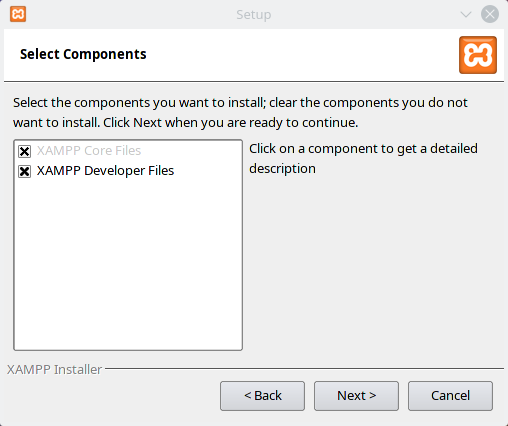The height and width of the screenshot is (426, 508).
Task: Click the 'Select Components' heading
Action: coord(83,54)
